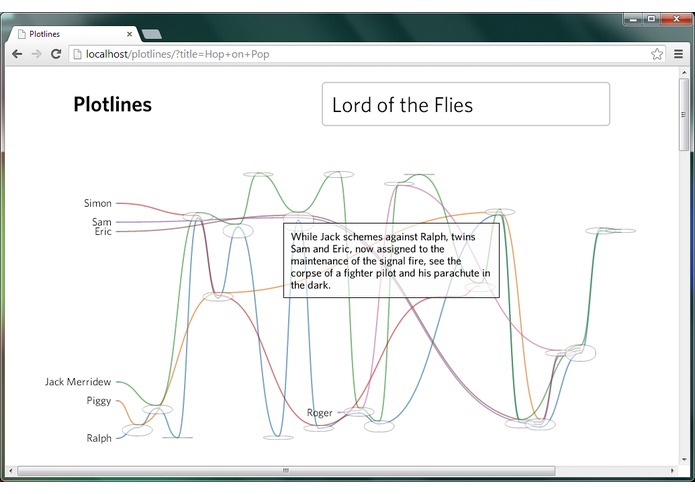Click the horizontal scrollbar left arrow
The height and width of the screenshot is (494, 695).
pyautogui.click(x=11, y=471)
